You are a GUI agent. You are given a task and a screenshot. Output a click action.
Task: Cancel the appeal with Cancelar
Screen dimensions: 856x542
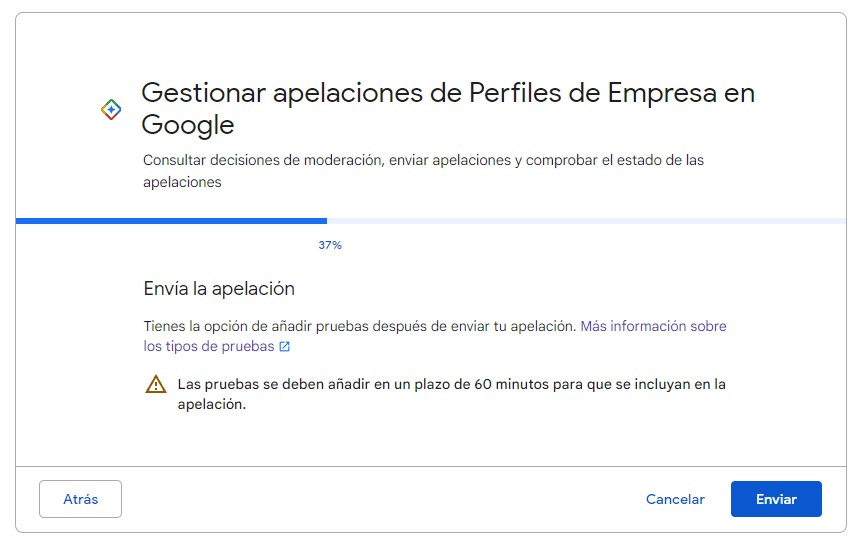675,499
